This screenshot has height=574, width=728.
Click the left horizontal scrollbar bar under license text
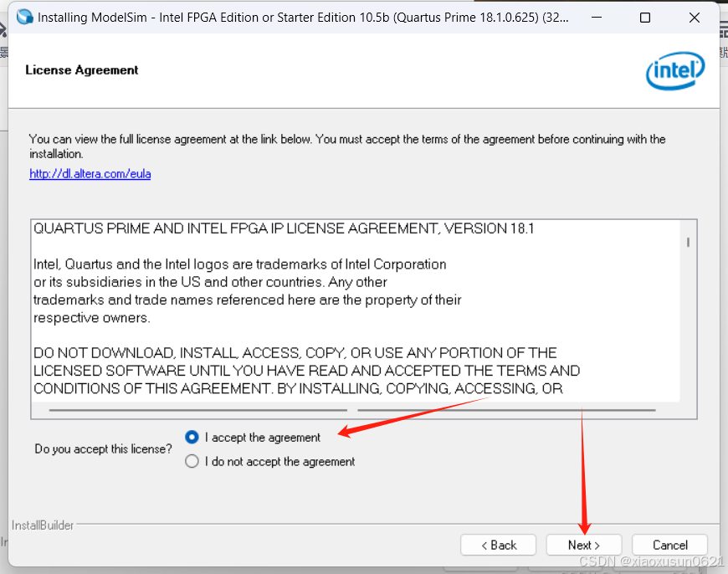(x=198, y=411)
